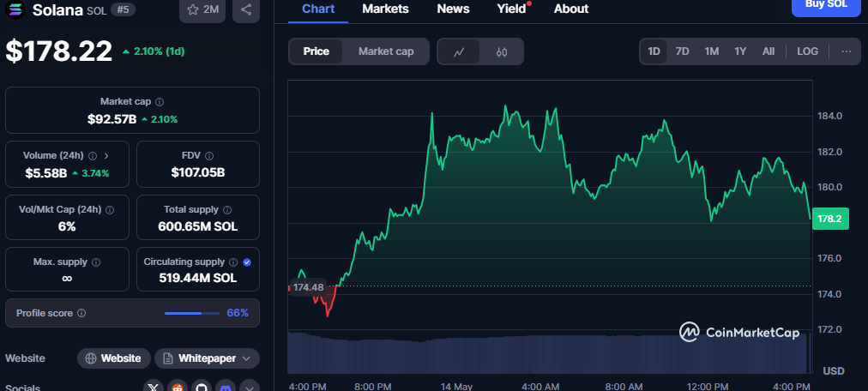Click the $107.05B FDV value

click(197, 173)
